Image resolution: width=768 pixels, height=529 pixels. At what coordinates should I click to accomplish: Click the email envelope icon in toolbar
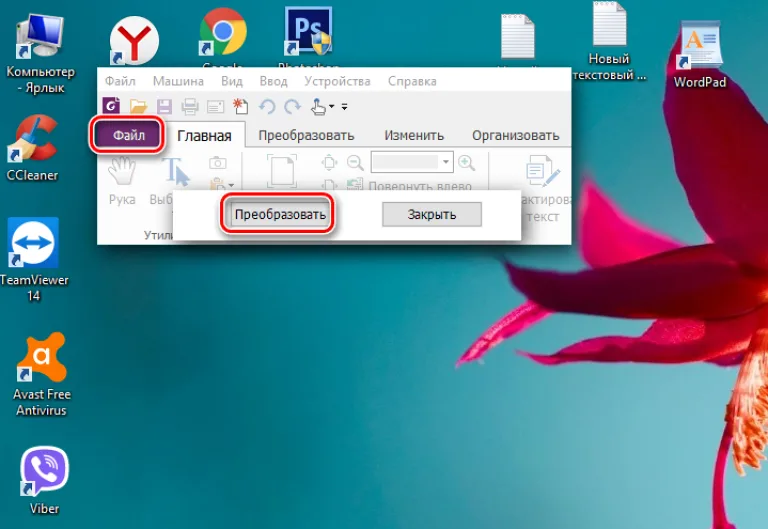tap(215, 106)
